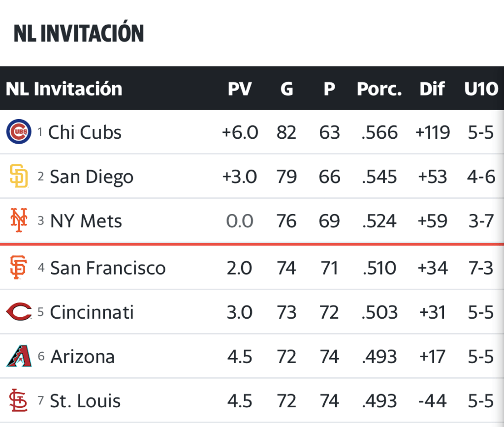Click the St. Louis Cardinals logo
Image resolution: width=504 pixels, height=427 pixels.
19,400
